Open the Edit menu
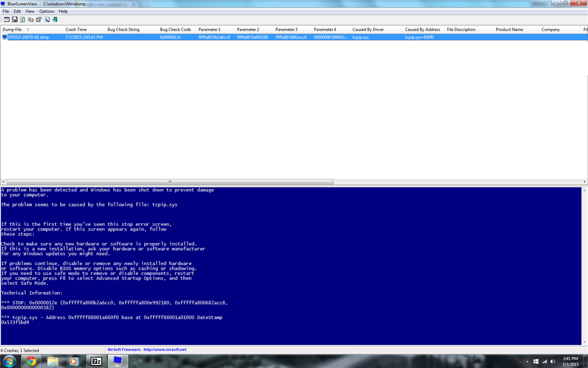Image resolution: width=588 pixels, height=368 pixels. [17, 10]
